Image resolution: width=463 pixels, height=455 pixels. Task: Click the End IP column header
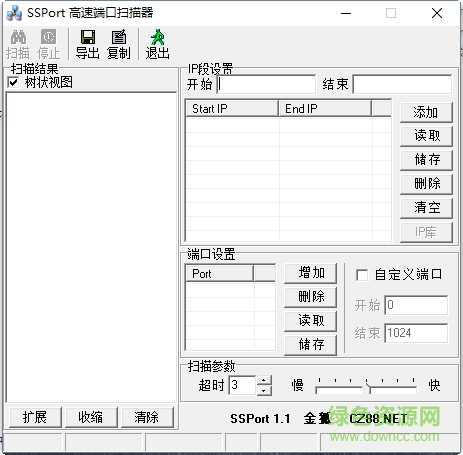pyautogui.click(x=325, y=109)
